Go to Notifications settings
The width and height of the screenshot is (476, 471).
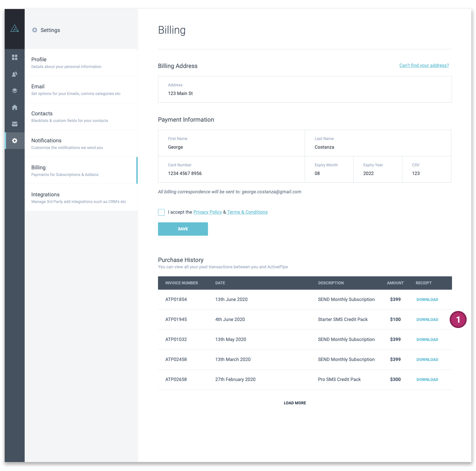[81, 143]
